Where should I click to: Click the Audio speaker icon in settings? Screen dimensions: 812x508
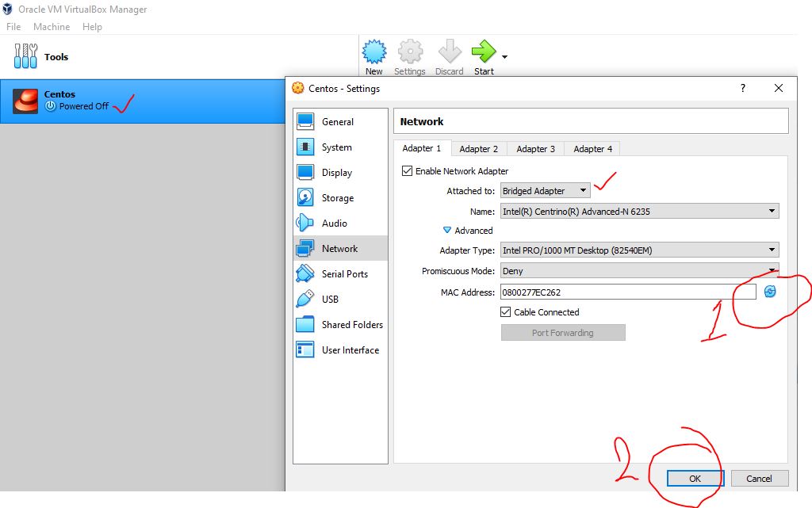tap(305, 223)
